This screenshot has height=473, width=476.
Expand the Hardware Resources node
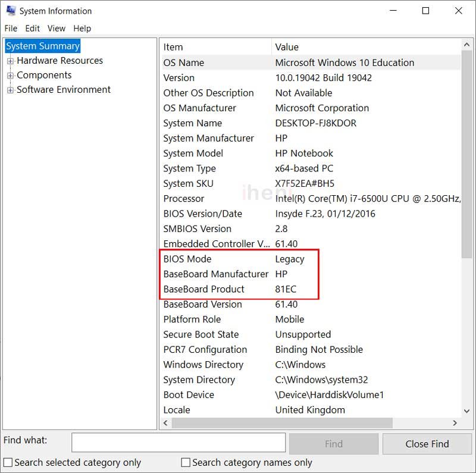[10, 61]
